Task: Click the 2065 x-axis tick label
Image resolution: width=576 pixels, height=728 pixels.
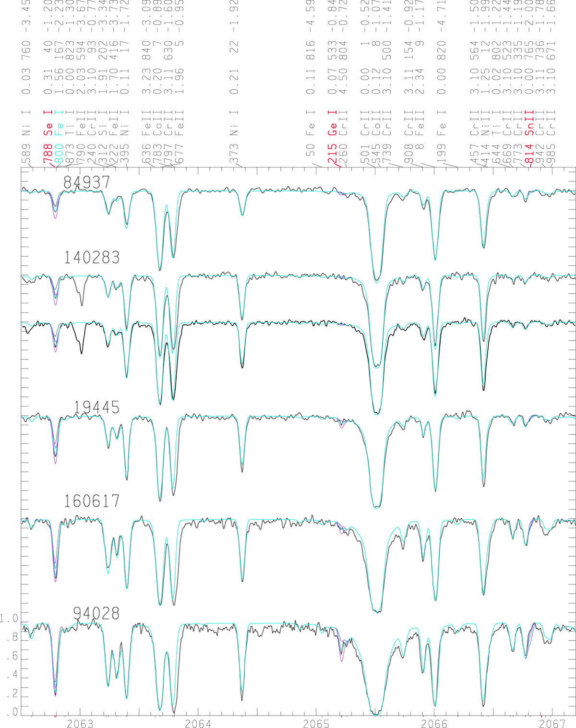Action: [316, 723]
